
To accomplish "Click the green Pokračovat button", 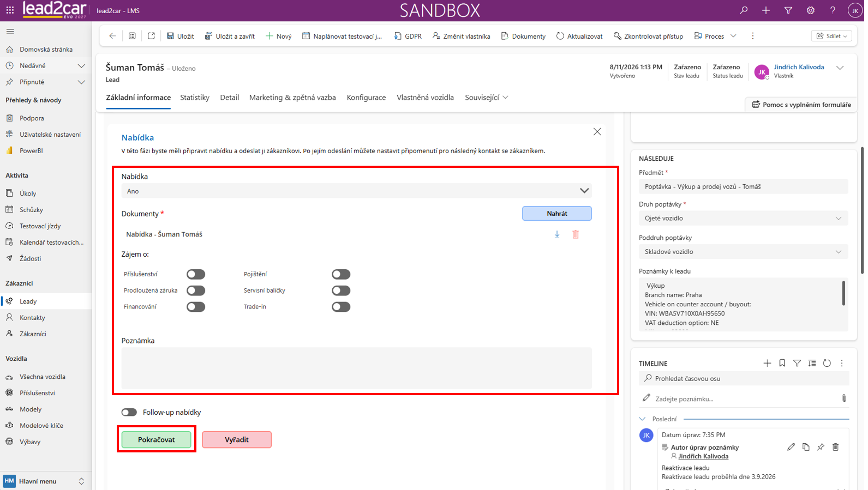I will coord(157,439).
